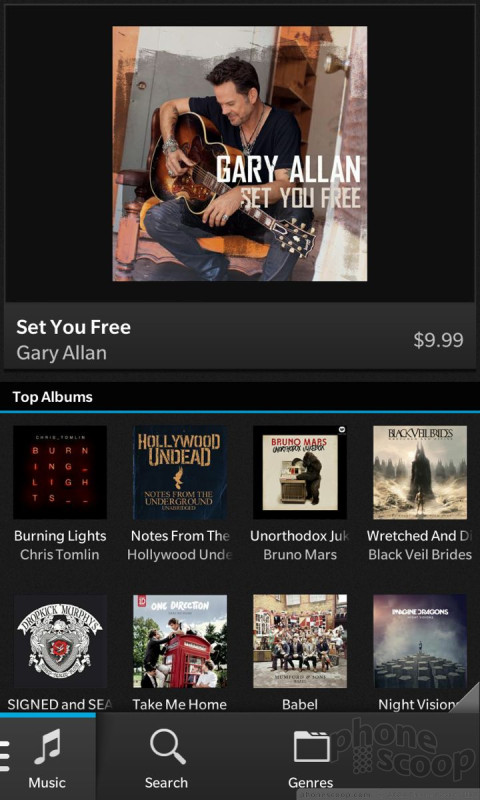
Task: Select Mumford & Sons Babel album cover
Action: 300,641
